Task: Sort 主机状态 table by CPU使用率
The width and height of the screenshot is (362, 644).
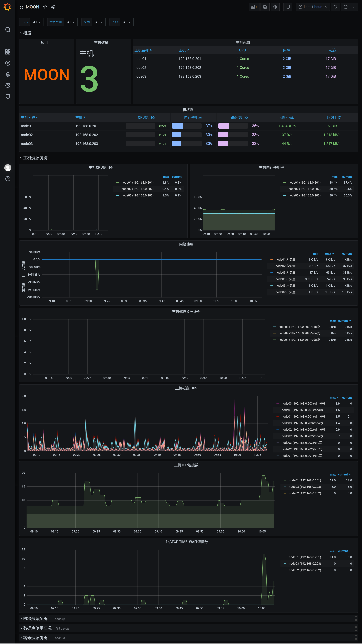Action: coord(146,117)
